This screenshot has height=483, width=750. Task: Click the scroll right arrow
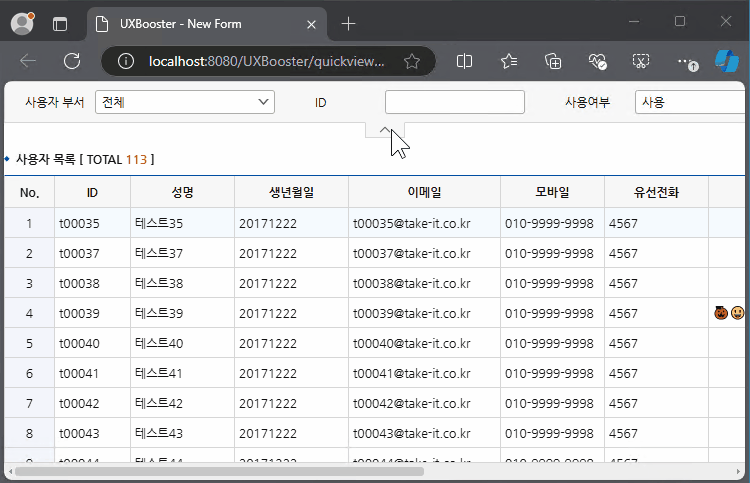(x=738, y=472)
